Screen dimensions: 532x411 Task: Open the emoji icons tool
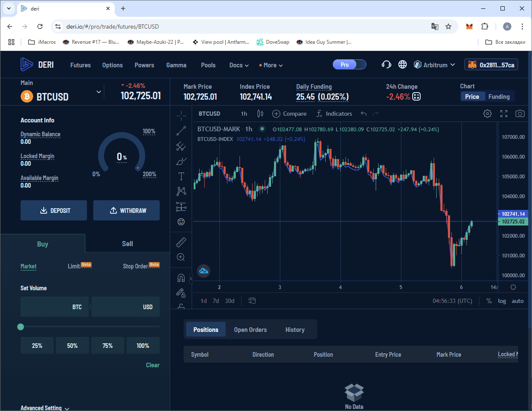(181, 222)
